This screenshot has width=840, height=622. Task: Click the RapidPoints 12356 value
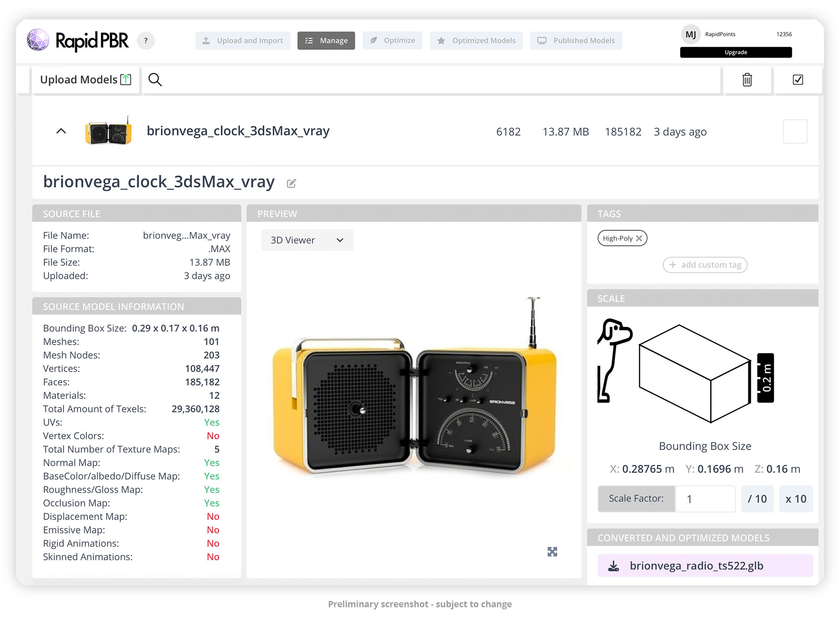(x=784, y=34)
